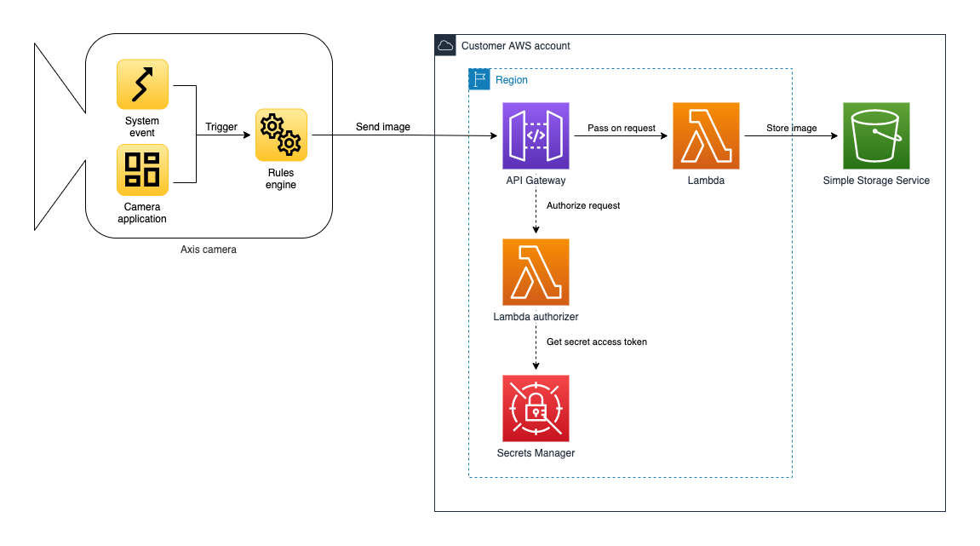The image size is (980, 546).
Task: Select the blue Region flag icon
Action: [x=479, y=79]
